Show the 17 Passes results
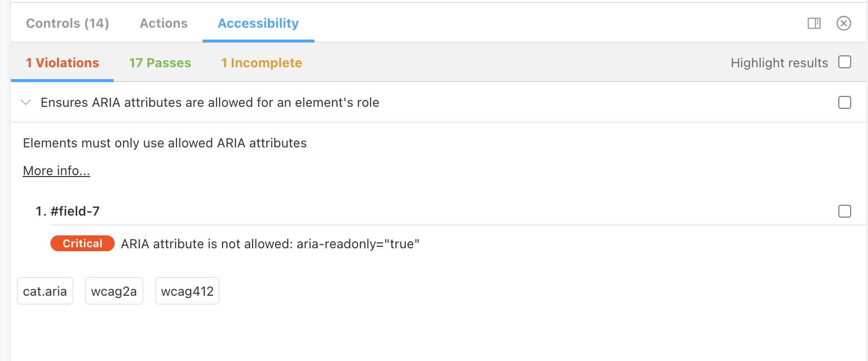This screenshot has width=868, height=361. pos(160,63)
